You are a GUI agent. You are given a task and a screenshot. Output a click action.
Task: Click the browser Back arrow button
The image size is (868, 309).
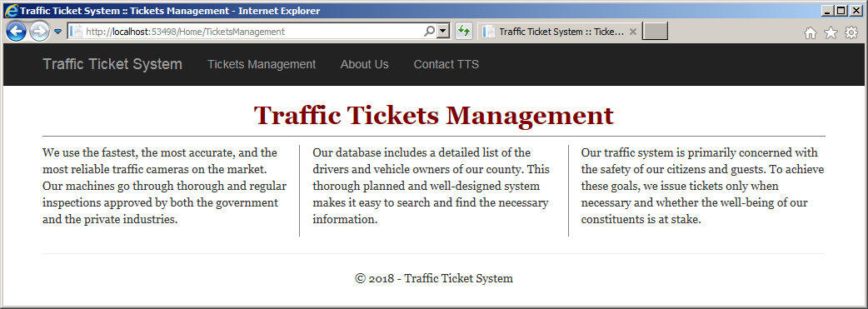(16, 32)
